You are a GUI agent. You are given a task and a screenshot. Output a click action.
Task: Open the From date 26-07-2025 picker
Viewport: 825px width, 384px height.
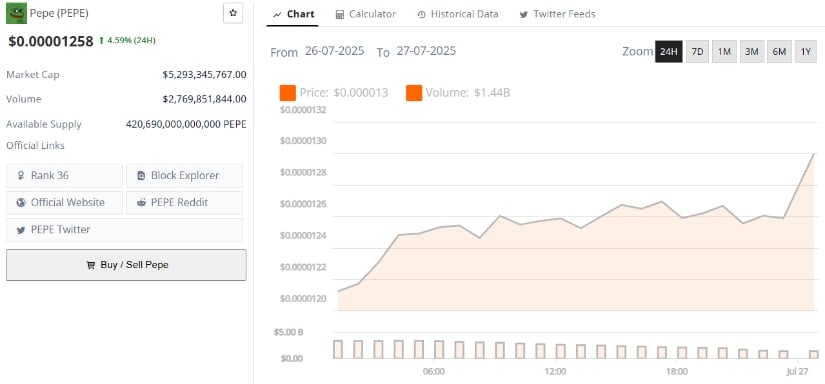point(335,51)
